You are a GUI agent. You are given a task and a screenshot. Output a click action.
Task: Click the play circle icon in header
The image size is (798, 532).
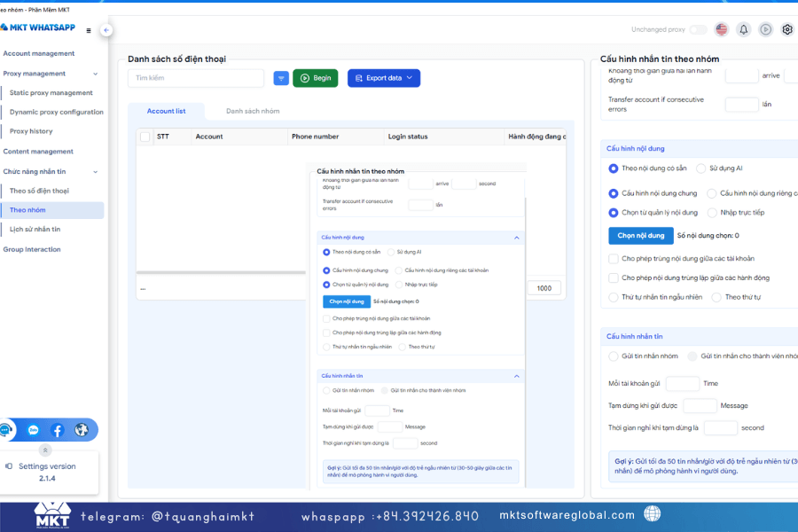click(x=765, y=29)
